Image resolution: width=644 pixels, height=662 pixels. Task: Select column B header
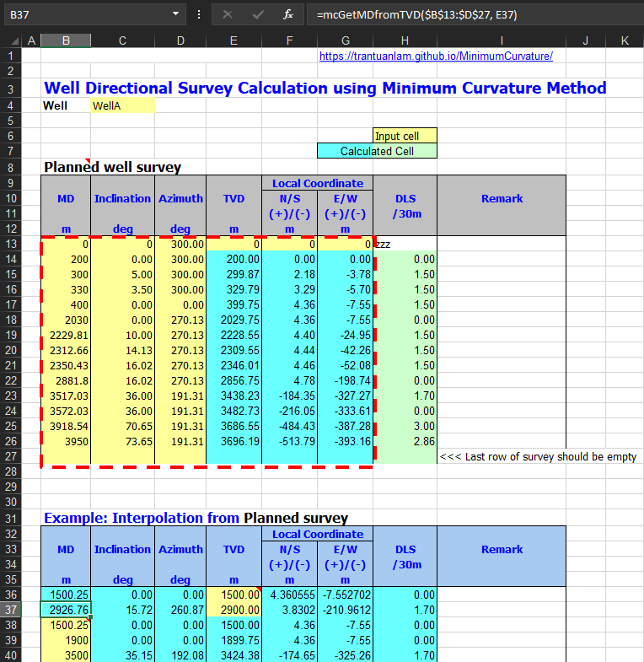tap(66, 40)
